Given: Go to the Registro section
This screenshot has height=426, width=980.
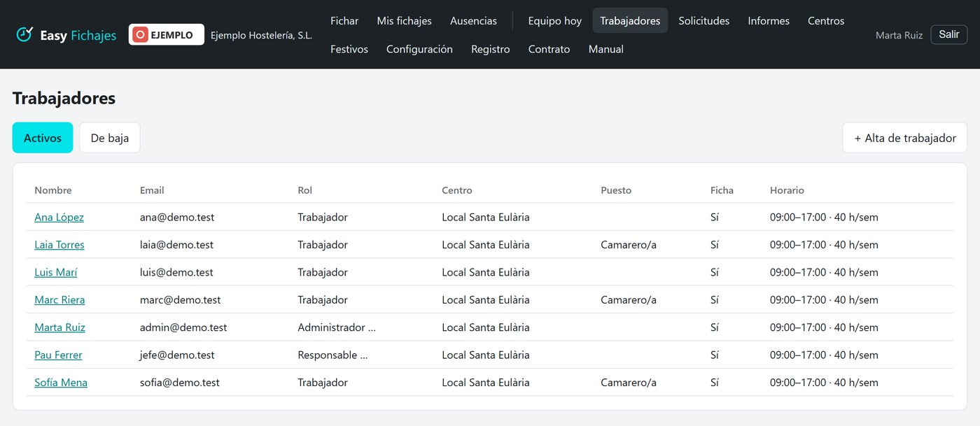Looking at the screenshot, I should tap(491, 49).
